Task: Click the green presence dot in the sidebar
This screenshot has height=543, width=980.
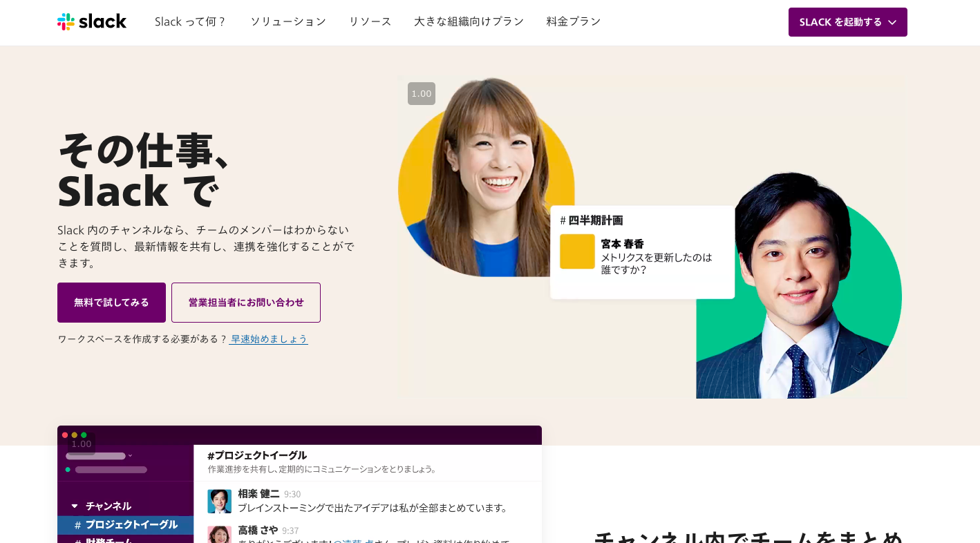Action: 68,469
